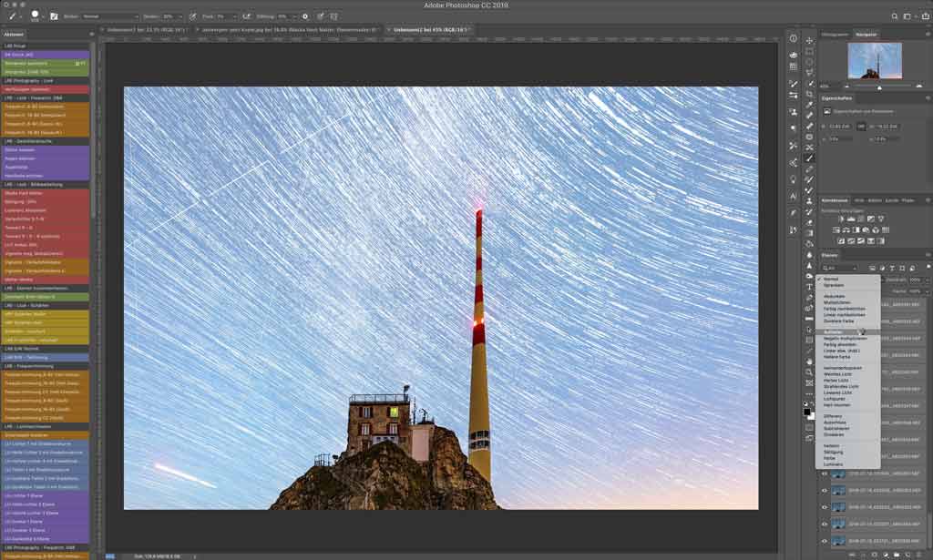
Task: Add a Black & White adjustment
Action: 856,230
